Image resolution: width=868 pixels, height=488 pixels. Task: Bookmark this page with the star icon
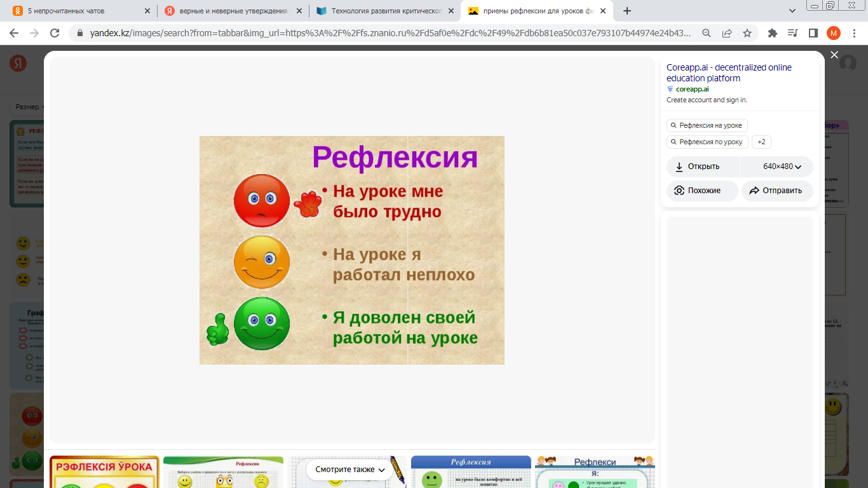(x=747, y=33)
